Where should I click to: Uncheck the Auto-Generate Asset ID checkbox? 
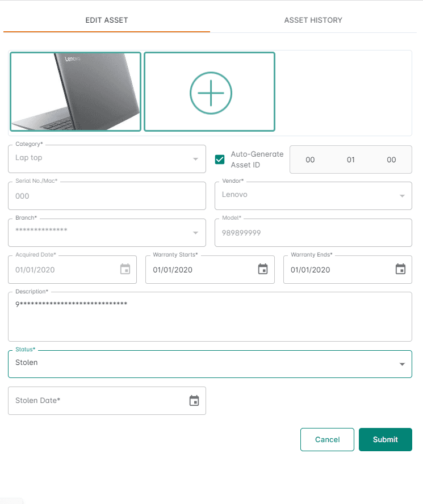point(220,159)
